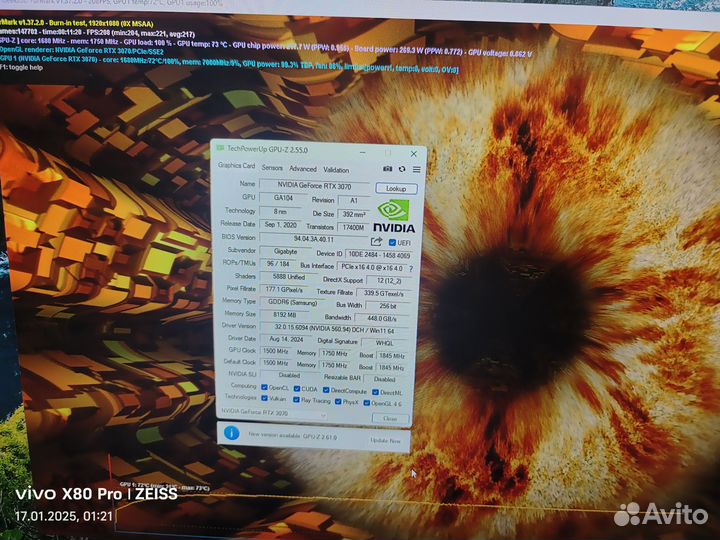Click the FurMark F1: toggle help text
Screen dimensions: 720x540
pyautogui.click(x=21, y=67)
